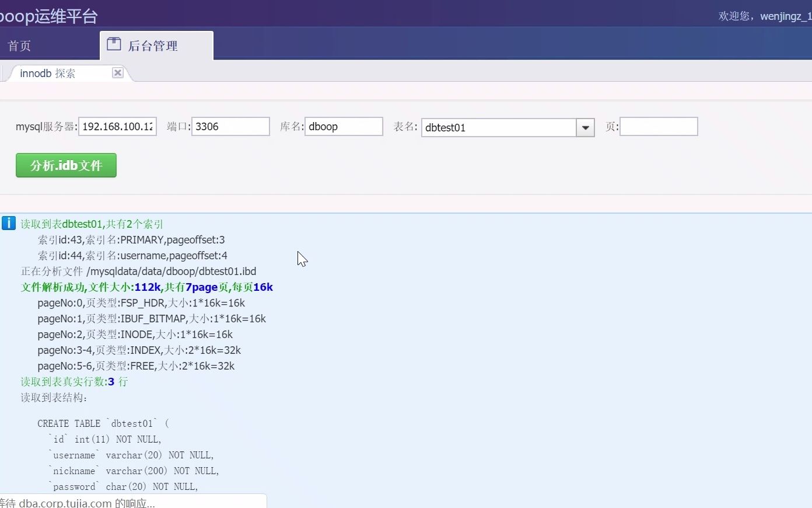Click the username wenjingz_1 in the header
812x508 pixels.
point(785,16)
